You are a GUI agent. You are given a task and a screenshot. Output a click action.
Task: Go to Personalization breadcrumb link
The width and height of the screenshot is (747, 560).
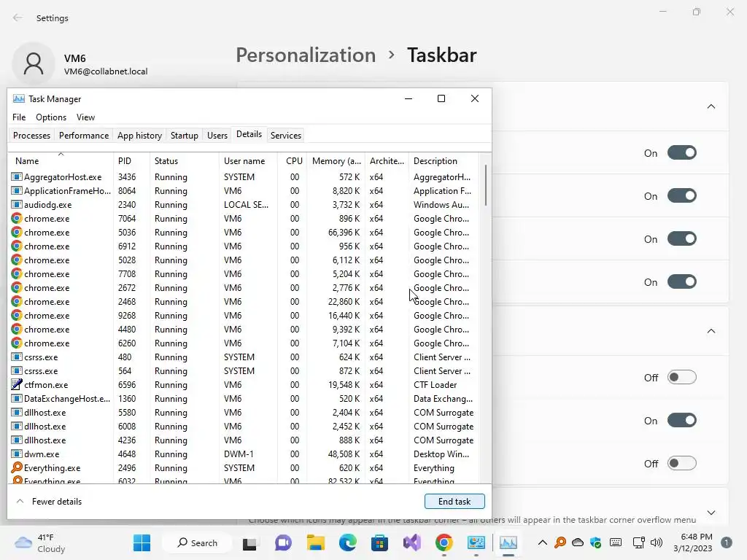click(x=306, y=55)
